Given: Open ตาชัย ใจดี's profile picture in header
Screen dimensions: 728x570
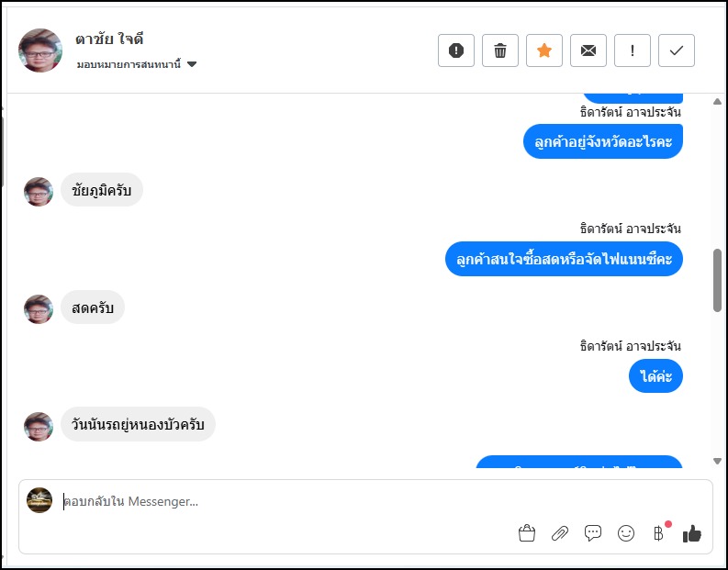Looking at the screenshot, I should pyautogui.click(x=40, y=50).
